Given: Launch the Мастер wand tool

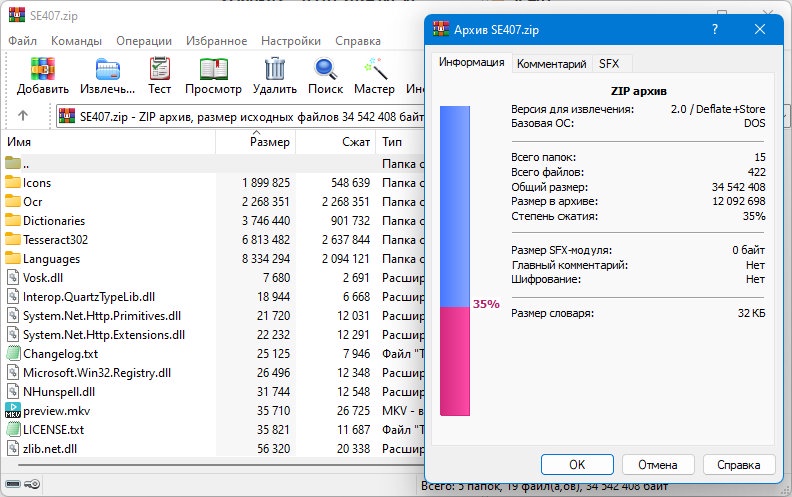Looking at the screenshot, I should [375, 69].
